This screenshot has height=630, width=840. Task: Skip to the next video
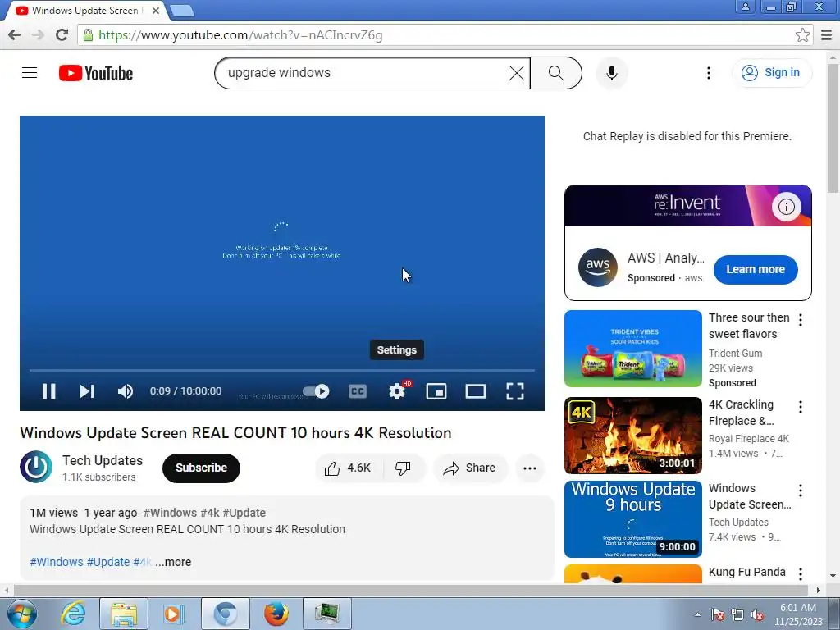pos(87,391)
